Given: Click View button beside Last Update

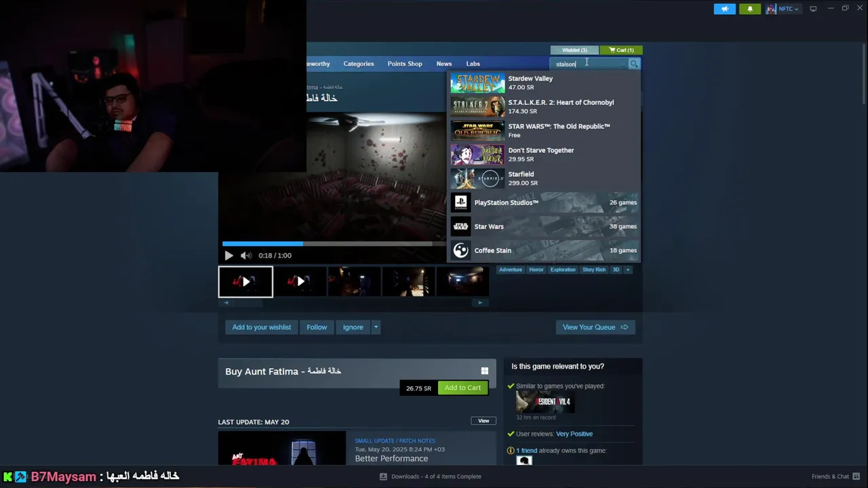Looking at the screenshot, I should (x=484, y=421).
